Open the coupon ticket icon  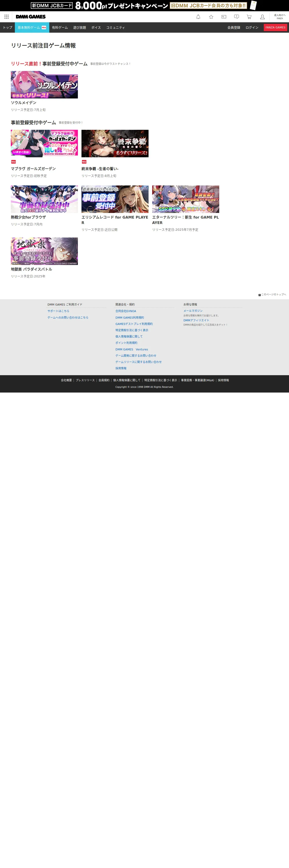pyautogui.click(x=224, y=17)
